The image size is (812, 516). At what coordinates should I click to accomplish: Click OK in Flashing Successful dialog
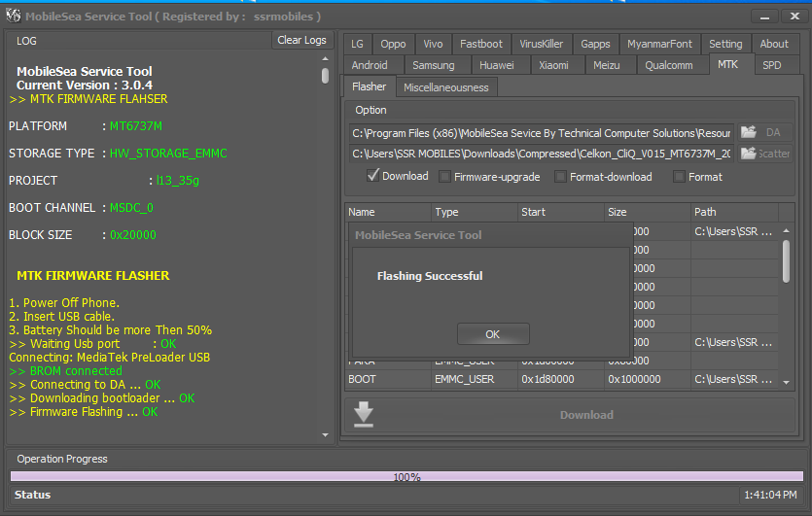click(x=493, y=334)
